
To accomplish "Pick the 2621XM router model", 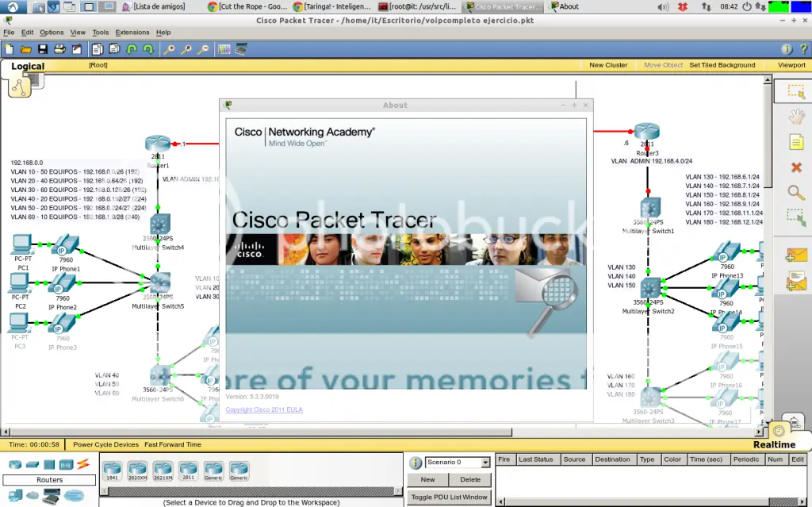I will tap(163, 471).
